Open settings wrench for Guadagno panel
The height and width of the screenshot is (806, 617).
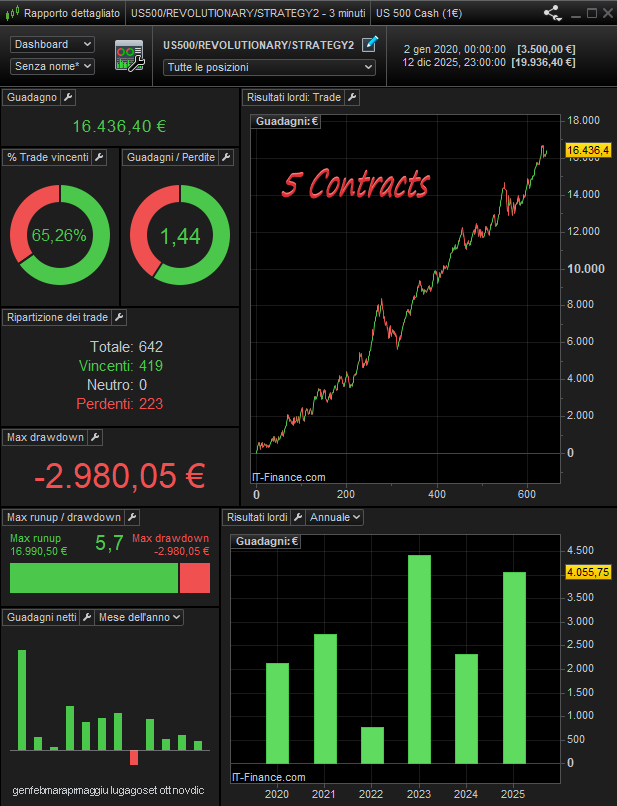pos(68,97)
